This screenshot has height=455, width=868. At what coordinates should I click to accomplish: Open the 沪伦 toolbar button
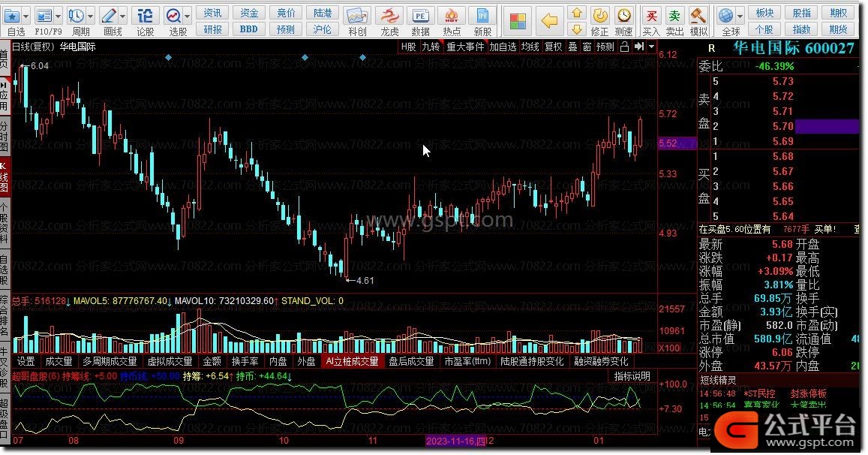coord(322,29)
